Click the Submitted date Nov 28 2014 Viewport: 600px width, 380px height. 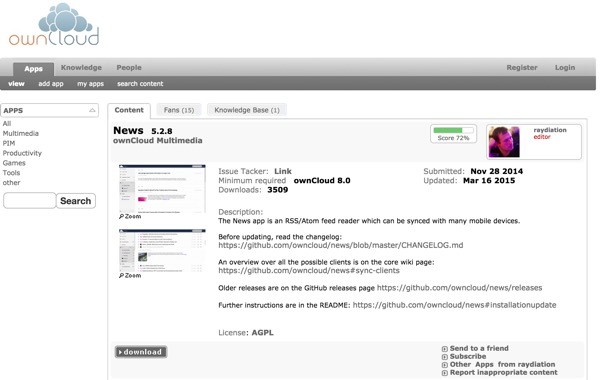(x=496, y=171)
